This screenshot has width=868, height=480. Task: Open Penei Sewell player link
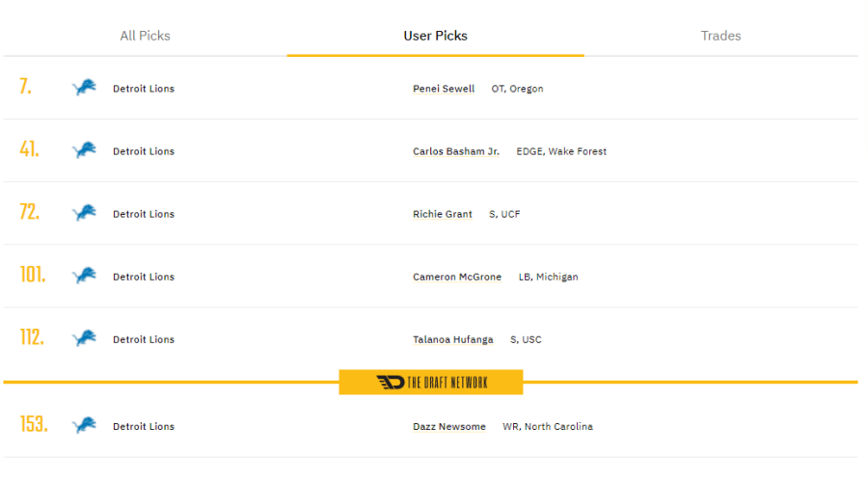pos(444,89)
